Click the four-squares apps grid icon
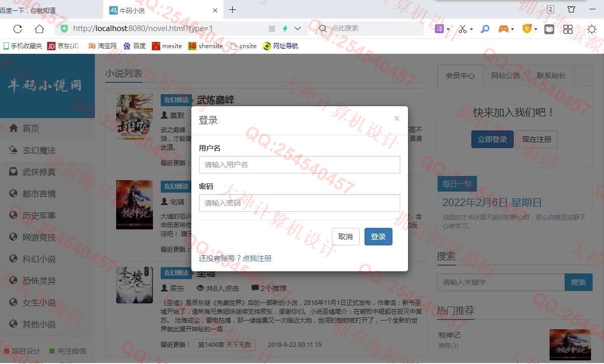Viewport: 604px width, 364px height. (568, 29)
